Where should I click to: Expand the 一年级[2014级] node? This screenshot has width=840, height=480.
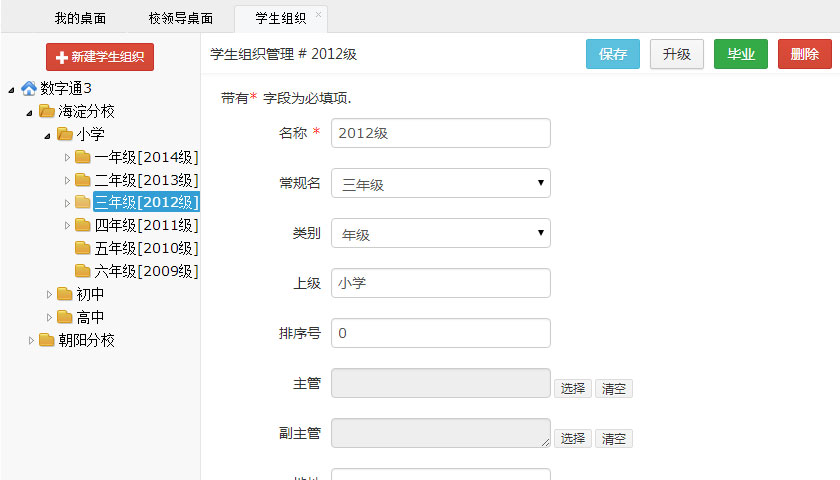click(67, 157)
